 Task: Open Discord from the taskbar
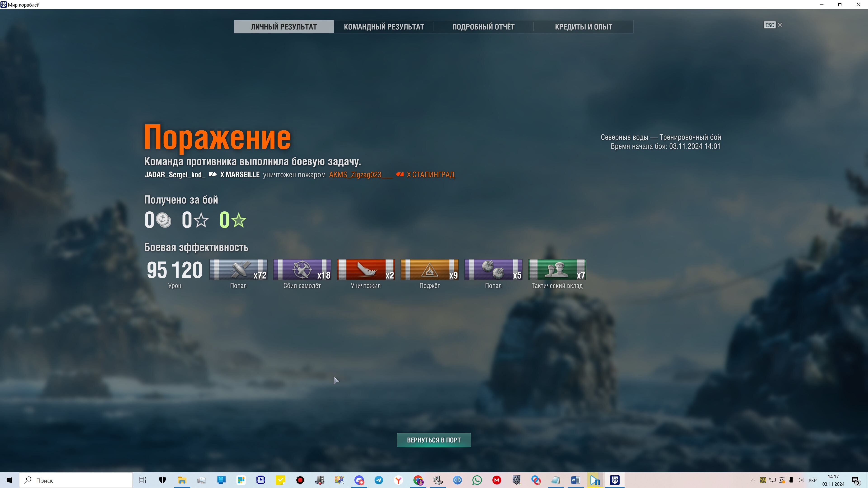(x=359, y=480)
